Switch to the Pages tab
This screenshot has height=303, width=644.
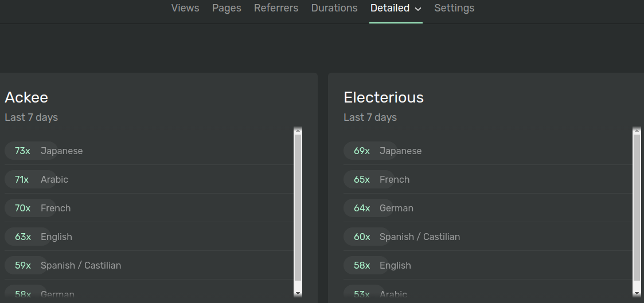[x=227, y=8]
